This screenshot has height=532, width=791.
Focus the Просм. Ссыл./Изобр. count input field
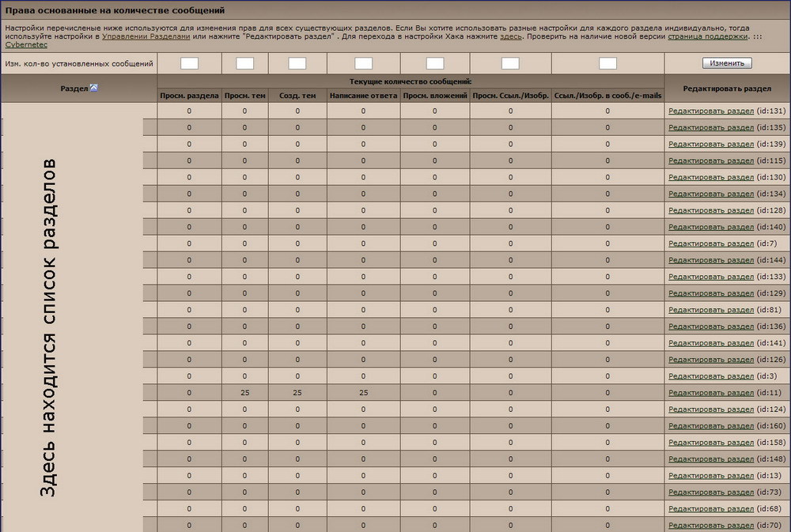(x=510, y=63)
